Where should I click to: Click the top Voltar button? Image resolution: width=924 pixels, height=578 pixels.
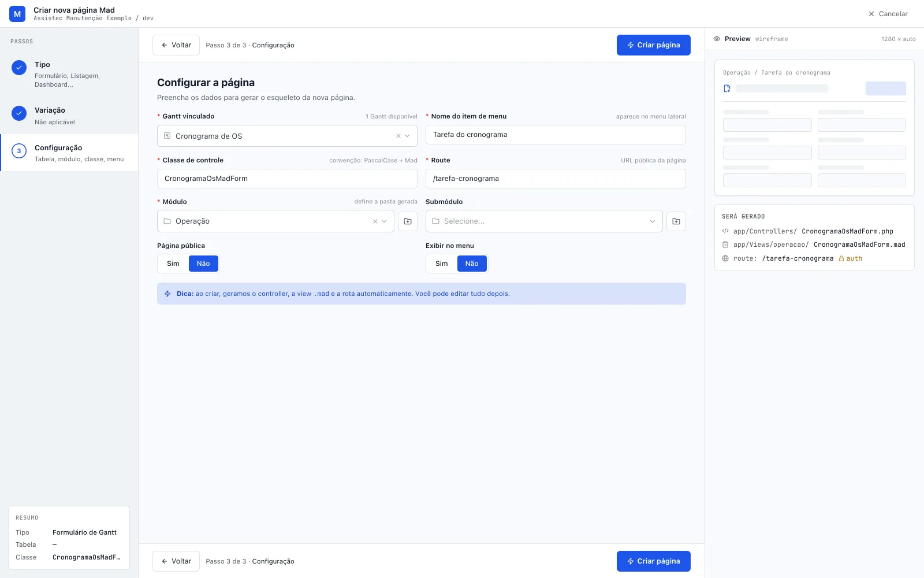tap(176, 45)
